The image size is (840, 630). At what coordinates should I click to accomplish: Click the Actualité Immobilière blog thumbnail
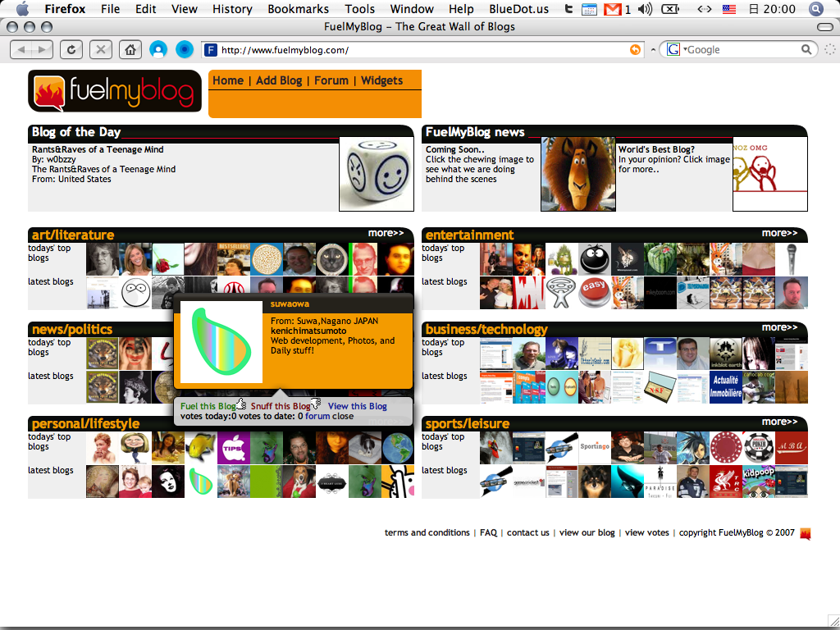coord(726,387)
